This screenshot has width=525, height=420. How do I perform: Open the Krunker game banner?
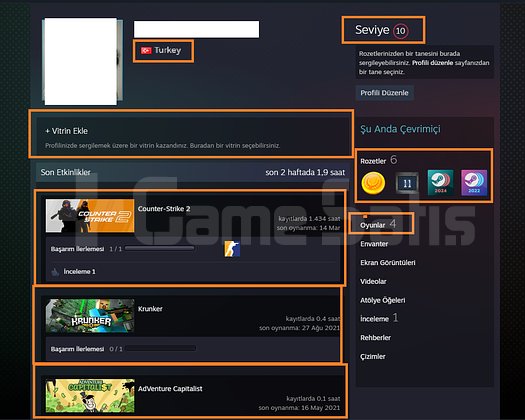click(90, 316)
